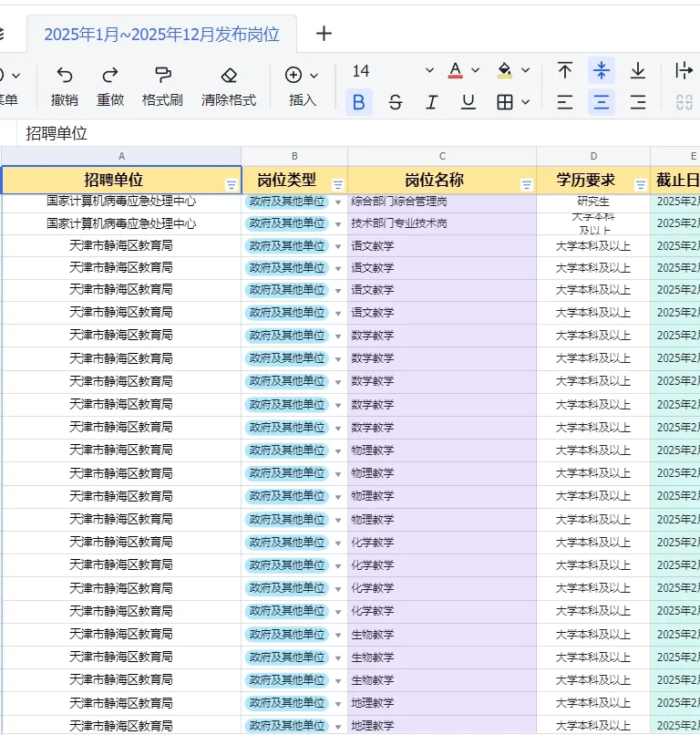Open filter for 学历要求 column
700x735 pixels.
coord(641,185)
